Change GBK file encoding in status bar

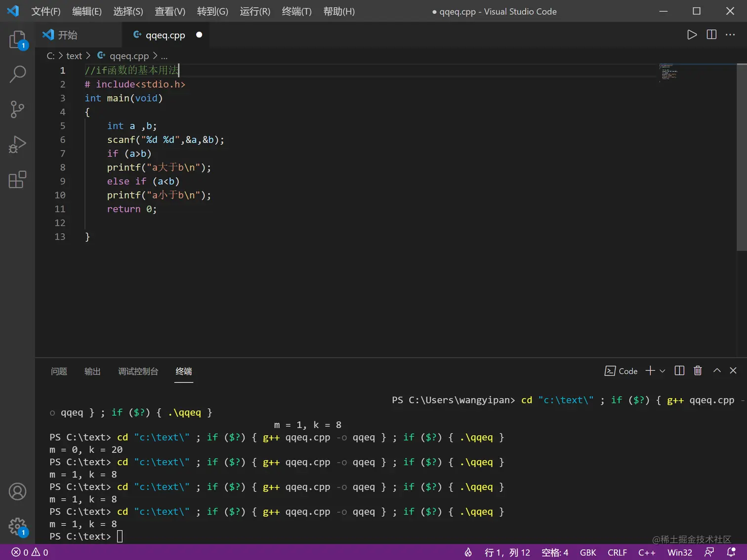point(588,552)
